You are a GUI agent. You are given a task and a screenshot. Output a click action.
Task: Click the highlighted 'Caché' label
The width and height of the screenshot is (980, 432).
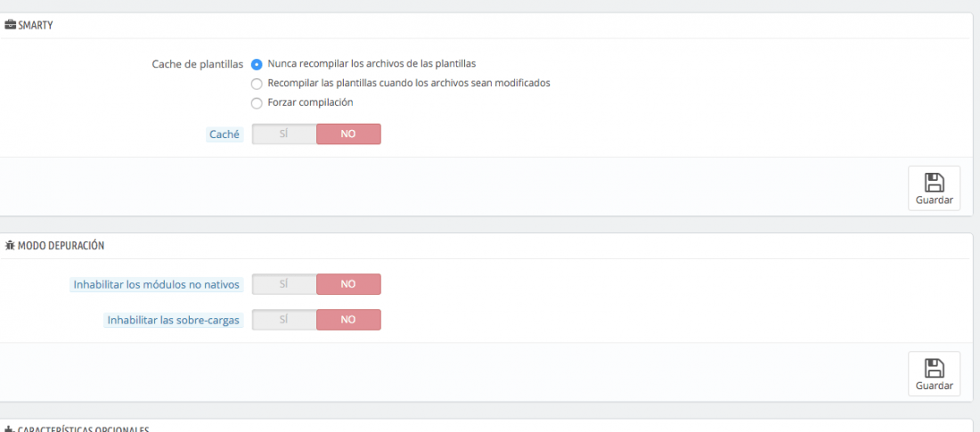coord(225,134)
